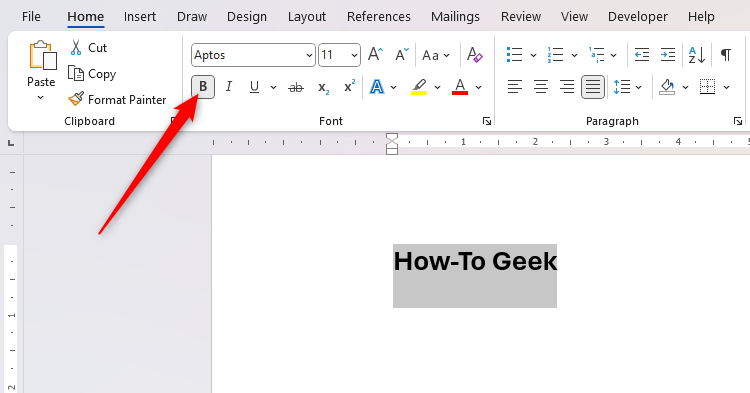Expand Underline style dropdown arrow
The width and height of the screenshot is (750, 393).
[273, 87]
